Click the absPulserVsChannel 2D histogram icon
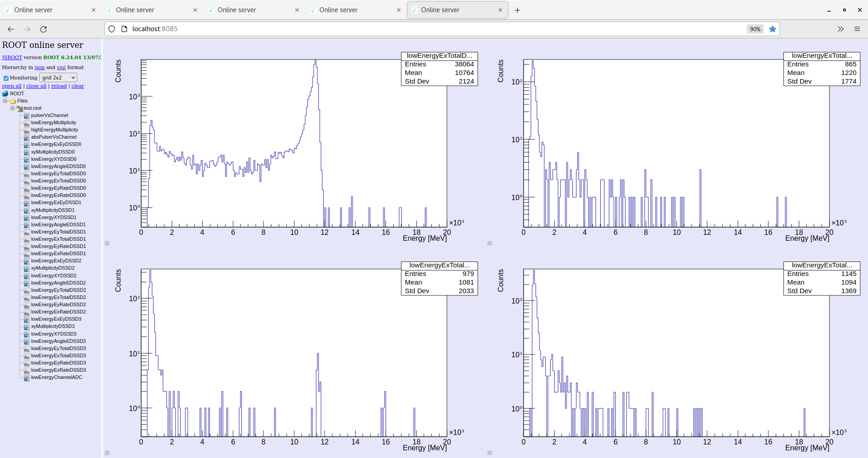Image resolution: width=868 pixels, height=458 pixels. [x=27, y=137]
